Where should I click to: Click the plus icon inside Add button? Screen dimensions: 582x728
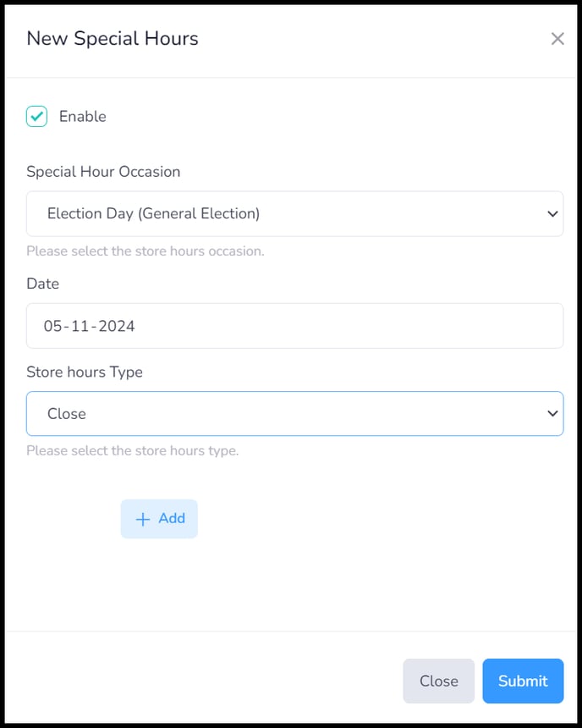pyautogui.click(x=142, y=519)
